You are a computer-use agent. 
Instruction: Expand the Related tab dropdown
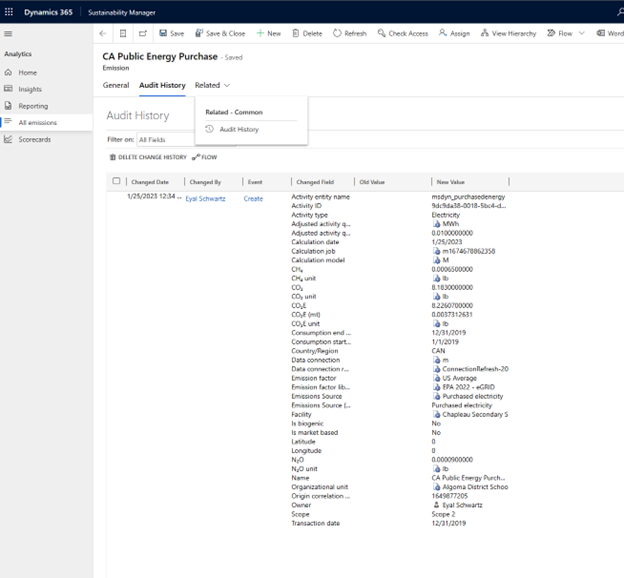tap(212, 85)
